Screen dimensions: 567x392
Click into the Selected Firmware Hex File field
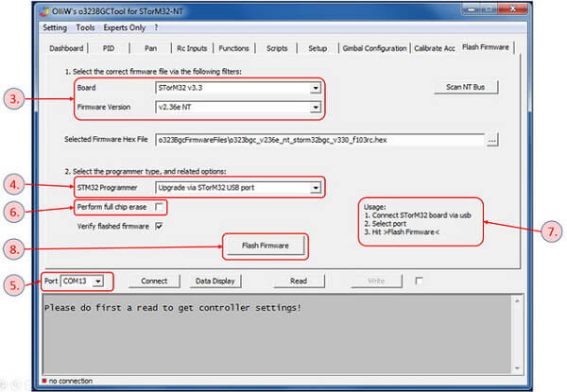(320, 140)
